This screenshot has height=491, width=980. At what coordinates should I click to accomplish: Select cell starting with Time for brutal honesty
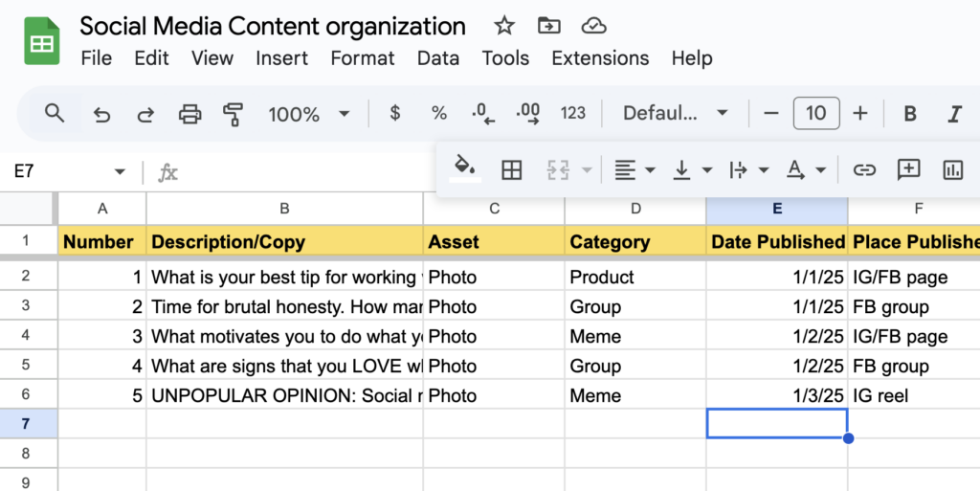tap(284, 306)
